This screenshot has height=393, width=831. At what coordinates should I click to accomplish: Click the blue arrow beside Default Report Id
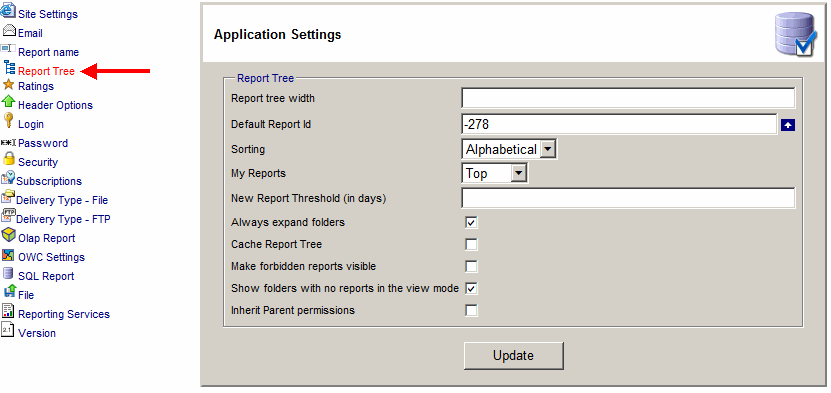[788, 125]
